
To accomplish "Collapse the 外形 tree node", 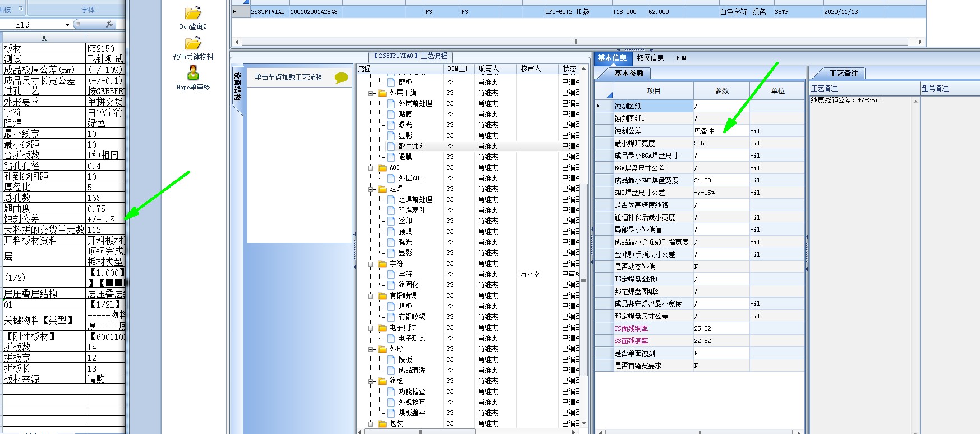I will pyautogui.click(x=371, y=349).
